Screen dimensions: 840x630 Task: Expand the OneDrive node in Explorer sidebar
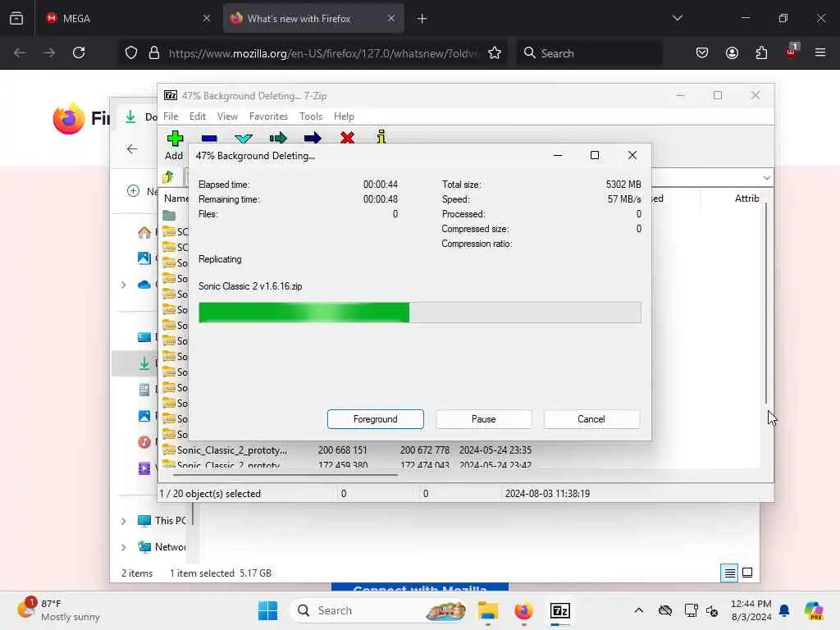(x=124, y=285)
